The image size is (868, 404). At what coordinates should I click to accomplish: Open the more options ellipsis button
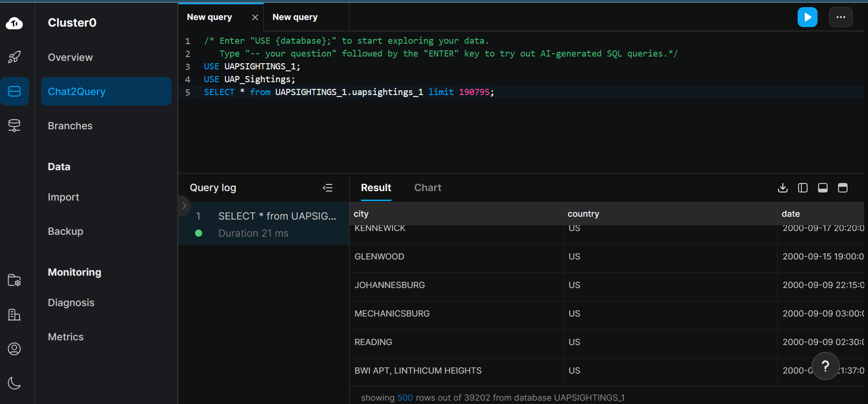[x=841, y=17]
